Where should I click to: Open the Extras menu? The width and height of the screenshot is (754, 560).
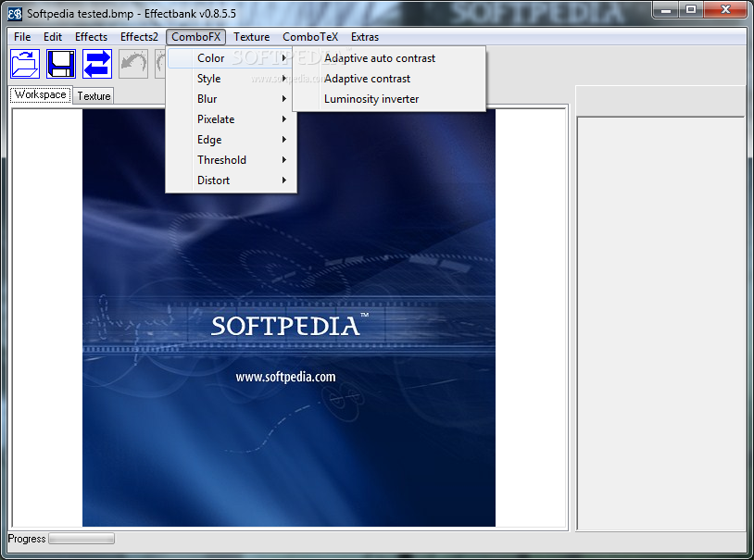[365, 37]
